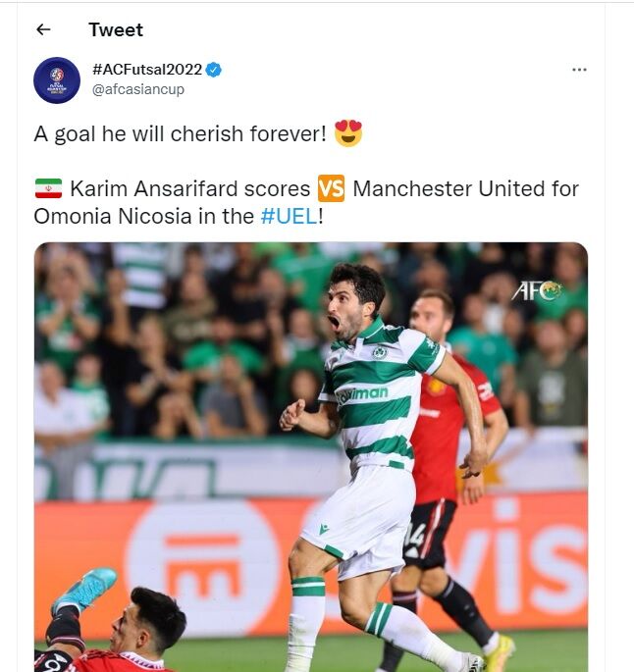
Task: Open the AFC Futsal profile avatar
Action: (x=57, y=79)
